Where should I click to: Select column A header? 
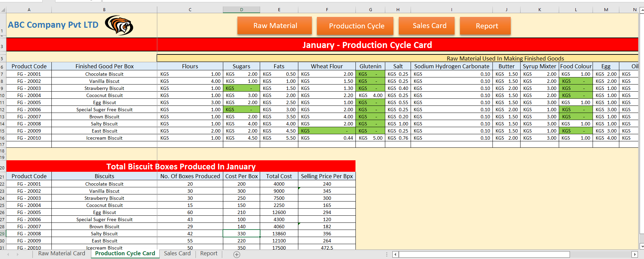coord(29,10)
